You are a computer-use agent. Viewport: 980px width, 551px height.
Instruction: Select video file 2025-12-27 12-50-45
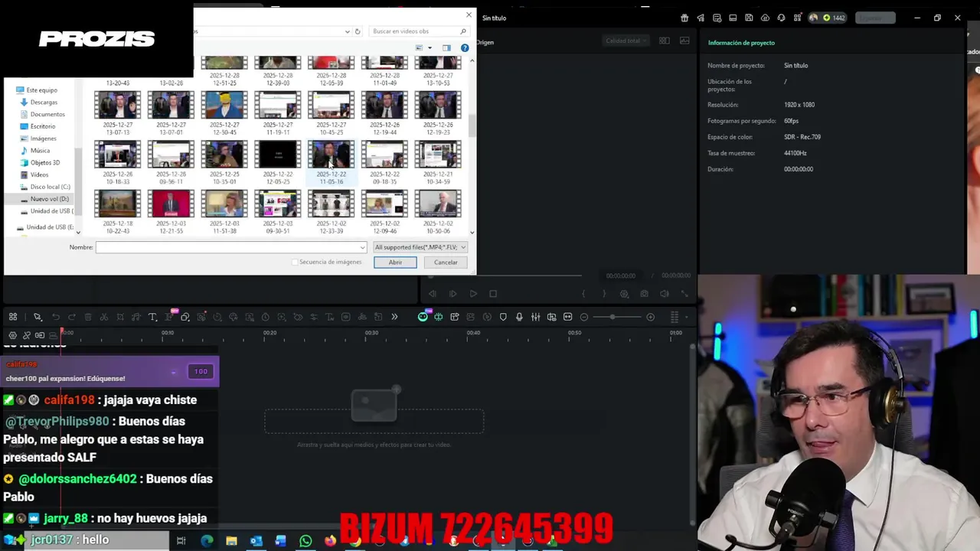(x=224, y=113)
